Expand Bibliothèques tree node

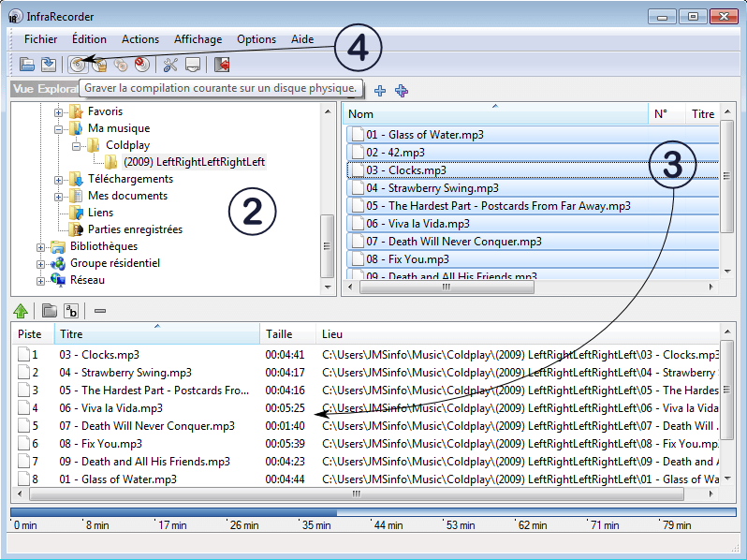coord(40,248)
